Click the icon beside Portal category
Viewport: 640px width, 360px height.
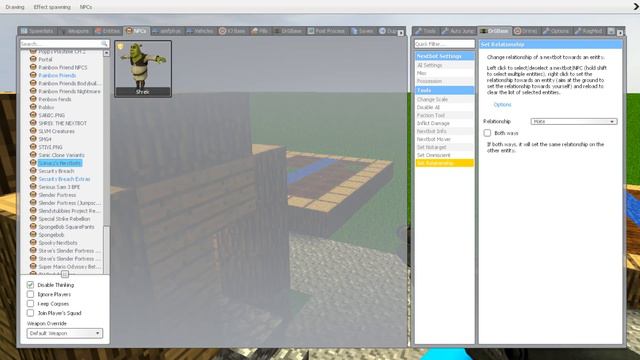(x=33, y=59)
